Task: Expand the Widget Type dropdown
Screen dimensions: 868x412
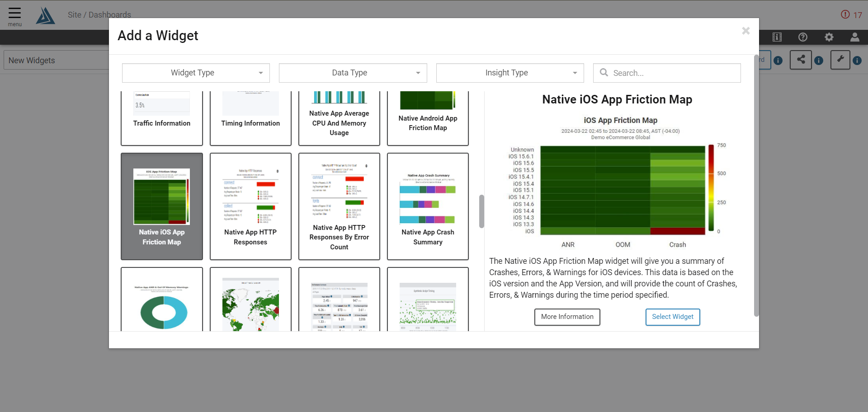Action: (x=196, y=73)
